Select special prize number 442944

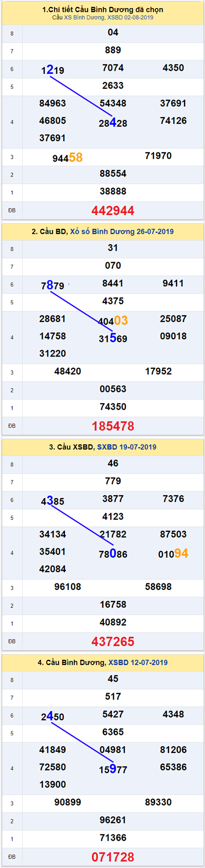point(113,210)
